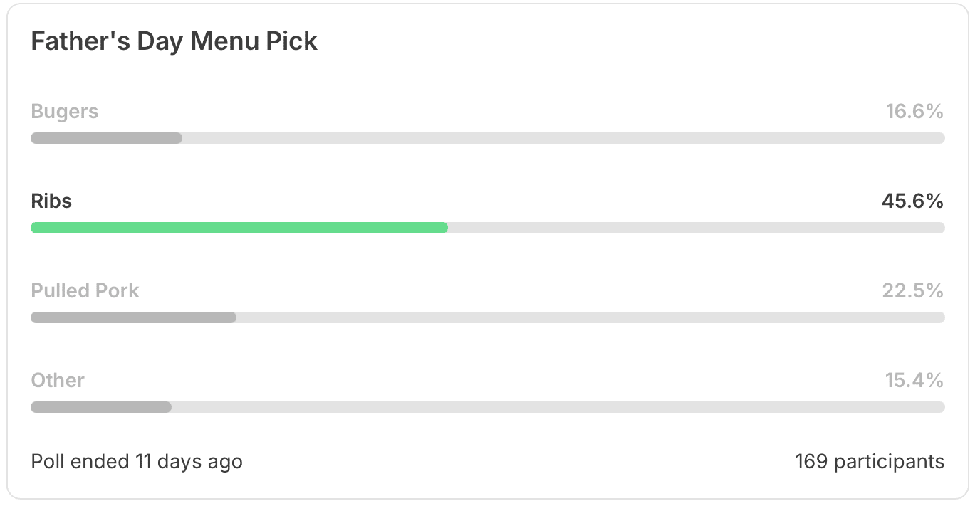980x511 pixels.
Task: Click the Pulled Pork gray progress bar
Action: 133,317
